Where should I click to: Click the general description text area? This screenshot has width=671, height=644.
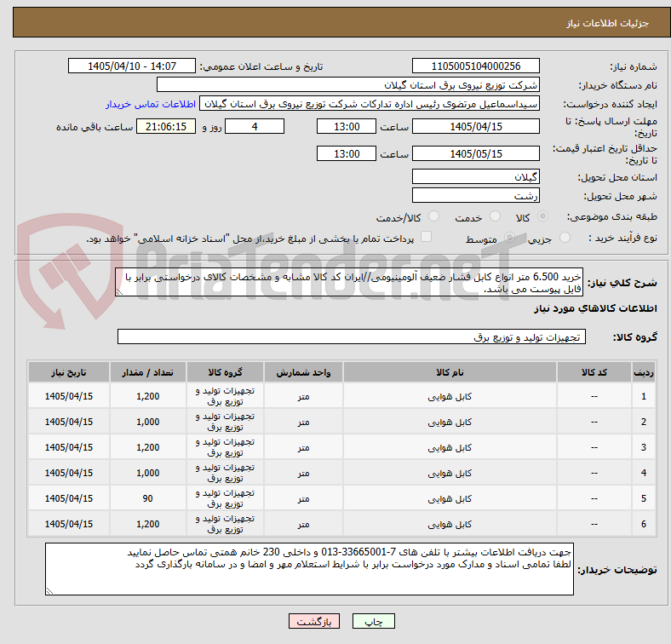coord(349,282)
